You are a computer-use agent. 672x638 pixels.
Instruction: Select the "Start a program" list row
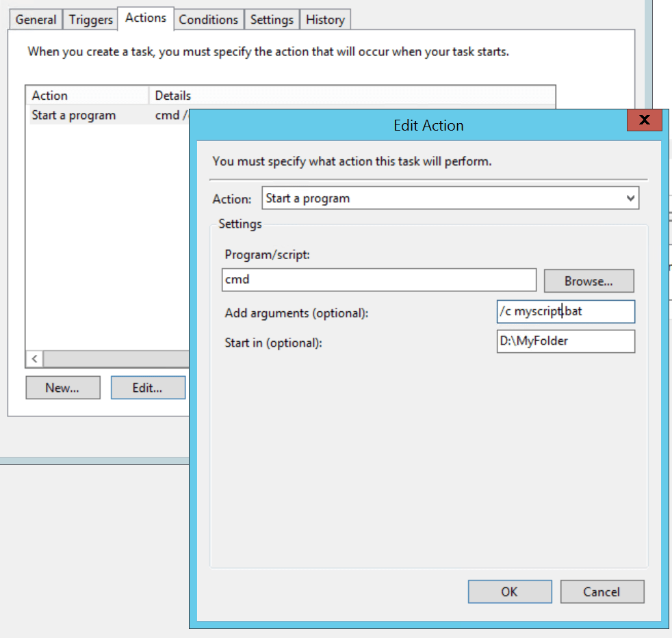[x=74, y=116]
